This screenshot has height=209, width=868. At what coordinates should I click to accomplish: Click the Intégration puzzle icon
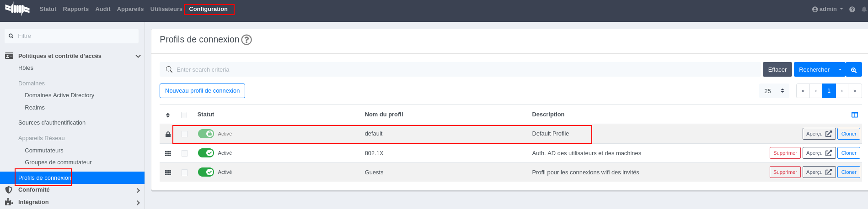click(x=9, y=202)
